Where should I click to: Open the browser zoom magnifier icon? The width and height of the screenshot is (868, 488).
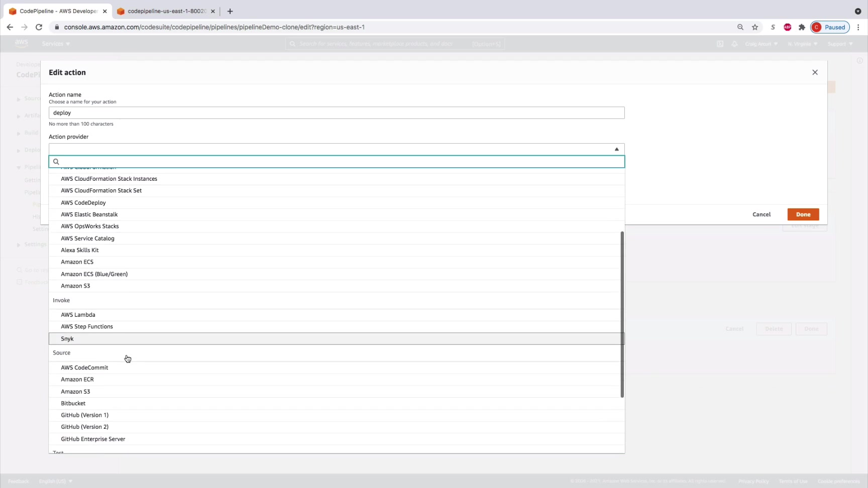point(740,27)
